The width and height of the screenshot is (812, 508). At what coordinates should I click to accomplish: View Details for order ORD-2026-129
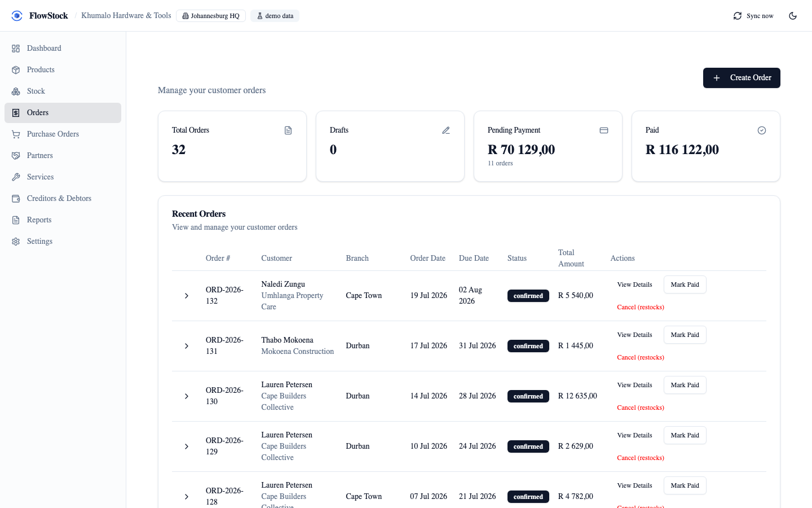[x=634, y=435]
